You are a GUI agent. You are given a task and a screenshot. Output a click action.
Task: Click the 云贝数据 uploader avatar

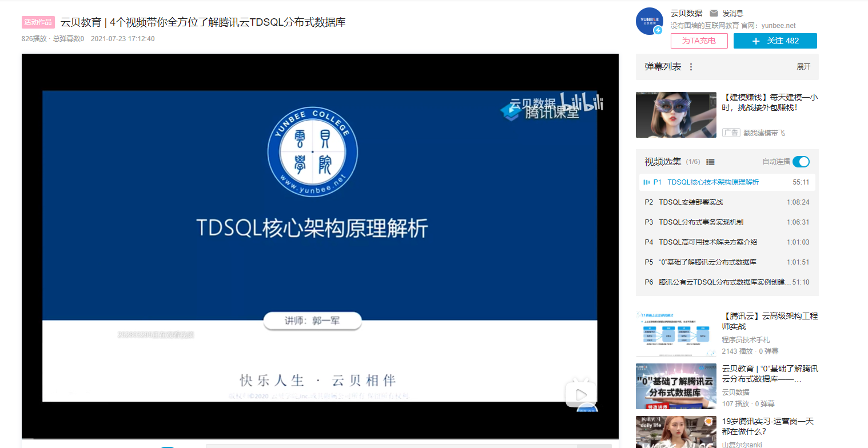tap(650, 22)
